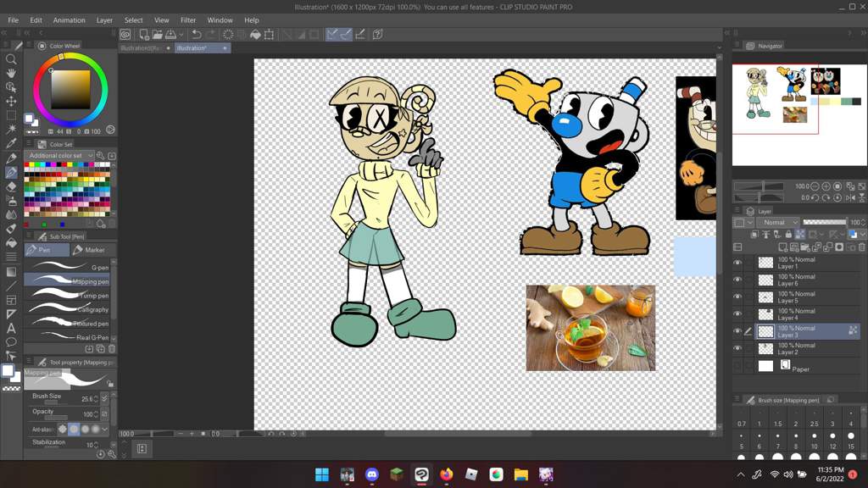The width and height of the screenshot is (868, 488).
Task: Adjust the layer opacity slider
Action: click(x=824, y=223)
